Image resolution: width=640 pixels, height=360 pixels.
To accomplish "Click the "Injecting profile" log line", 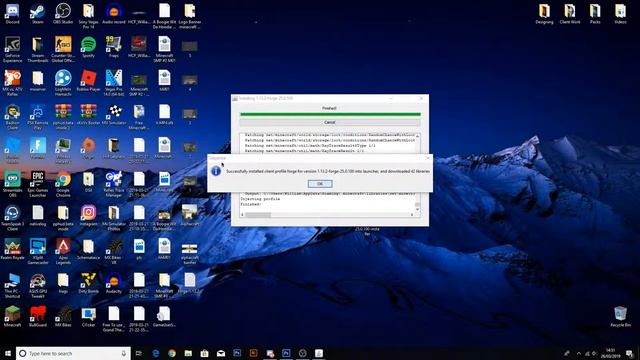I will 260,199.
